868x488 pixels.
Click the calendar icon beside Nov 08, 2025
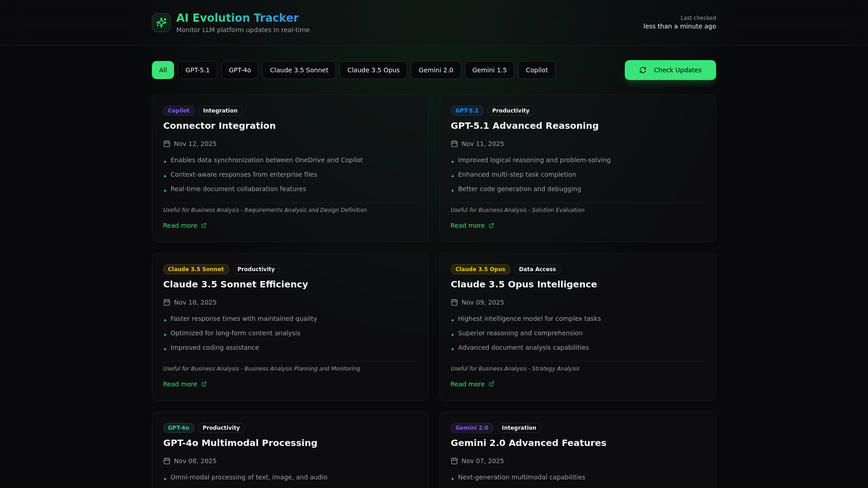tap(167, 461)
